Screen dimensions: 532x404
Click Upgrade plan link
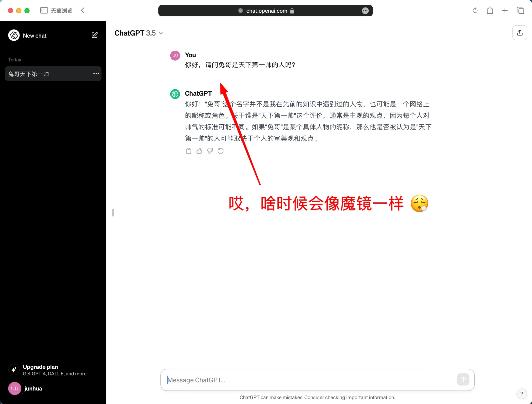41,367
